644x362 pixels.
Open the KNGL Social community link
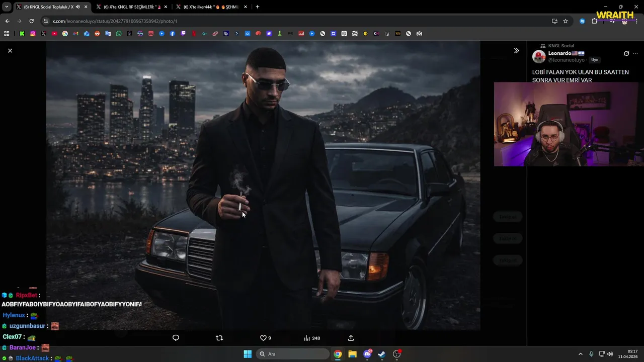coord(561,46)
